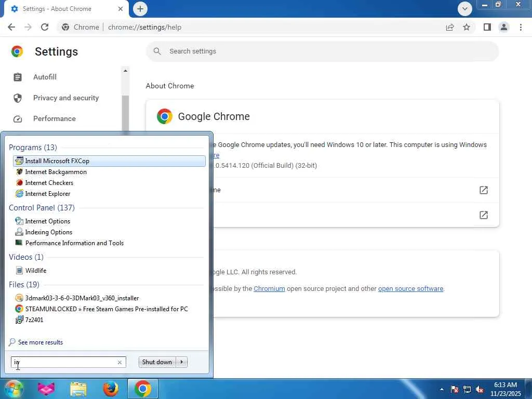Open Chrome three-dot menu

[x=521, y=27]
